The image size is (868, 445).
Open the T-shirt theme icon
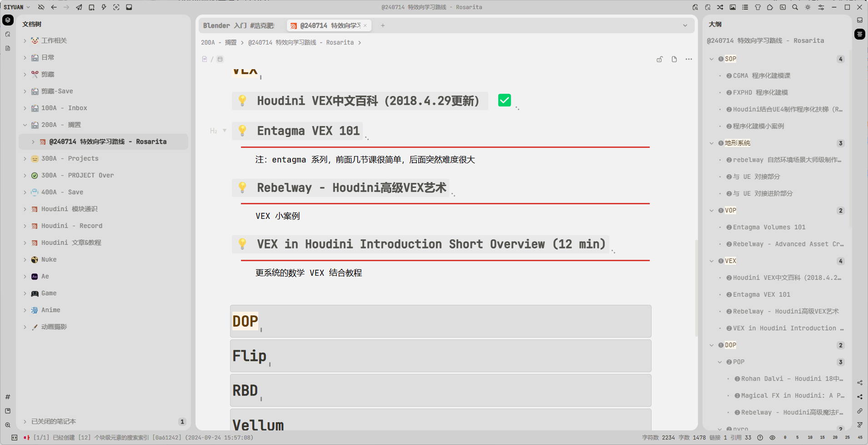click(758, 7)
